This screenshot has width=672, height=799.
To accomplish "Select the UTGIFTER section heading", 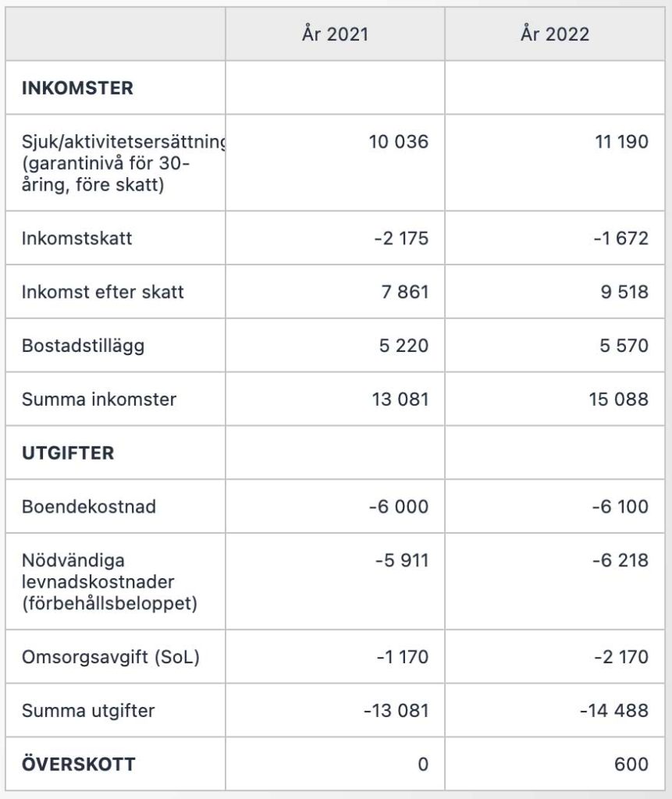I will [68, 453].
